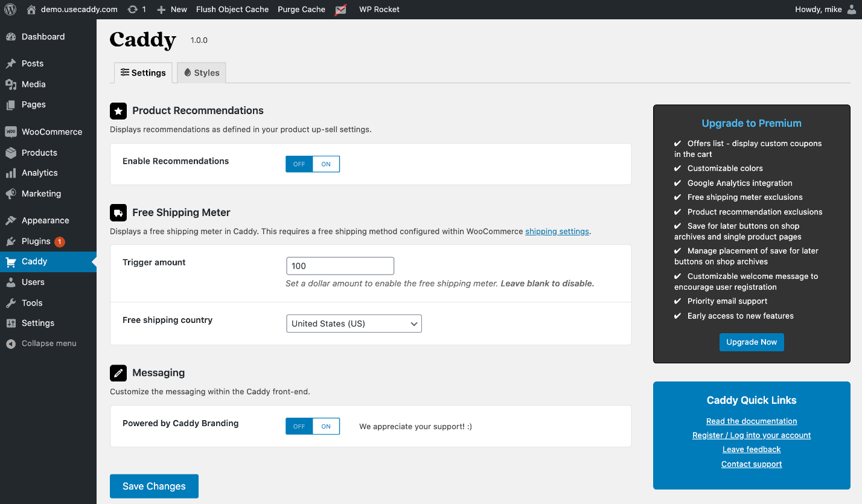Open the WP Rocket admin bar menu

(379, 10)
